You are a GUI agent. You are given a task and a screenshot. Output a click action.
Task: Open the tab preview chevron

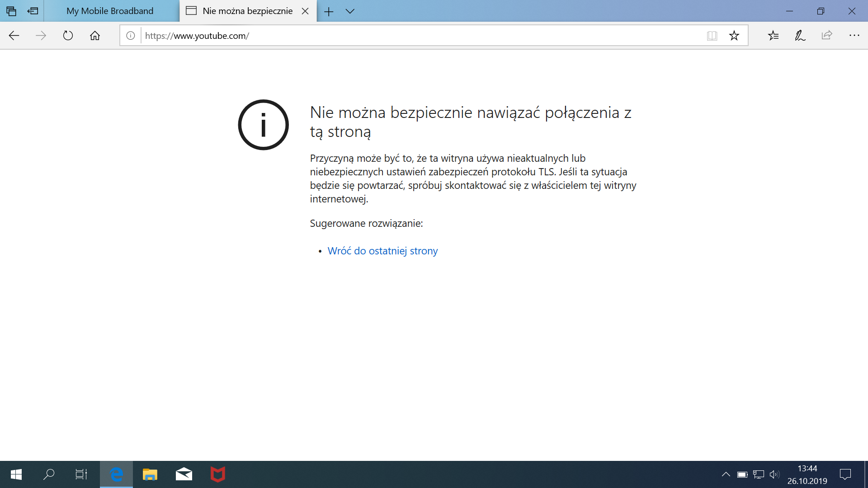[x=350, y=11]
